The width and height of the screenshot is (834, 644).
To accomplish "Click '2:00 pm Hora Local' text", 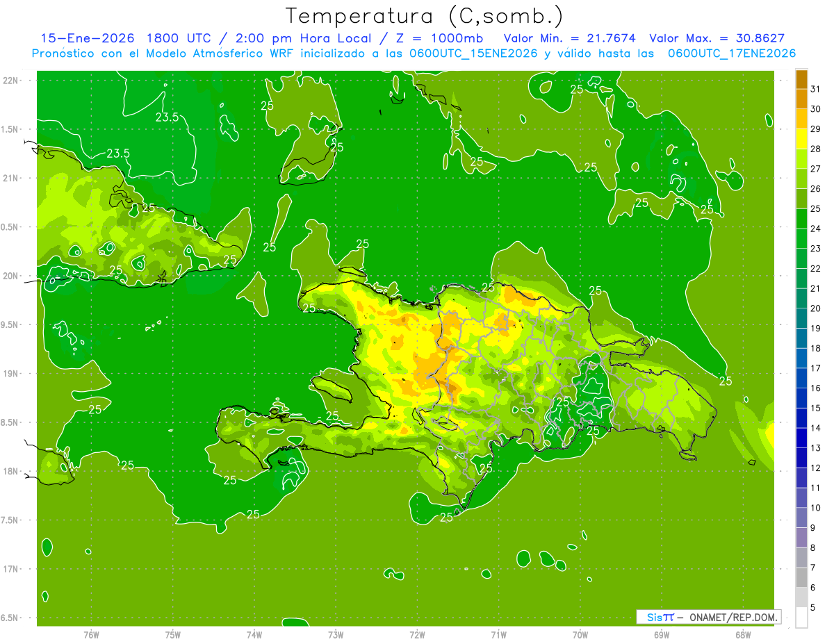I will point(304,38).
